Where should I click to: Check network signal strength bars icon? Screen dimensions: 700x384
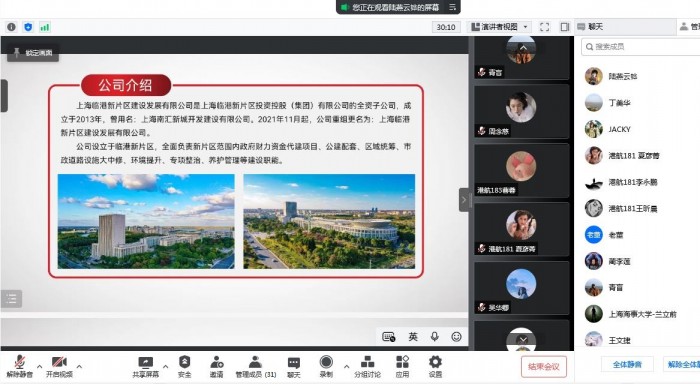click(45, 27)
